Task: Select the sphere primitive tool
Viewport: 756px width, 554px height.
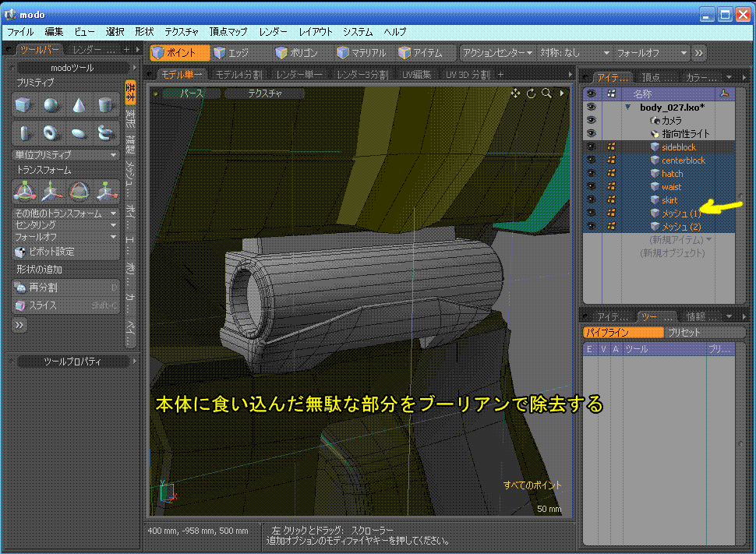Action: pos(51,105)
